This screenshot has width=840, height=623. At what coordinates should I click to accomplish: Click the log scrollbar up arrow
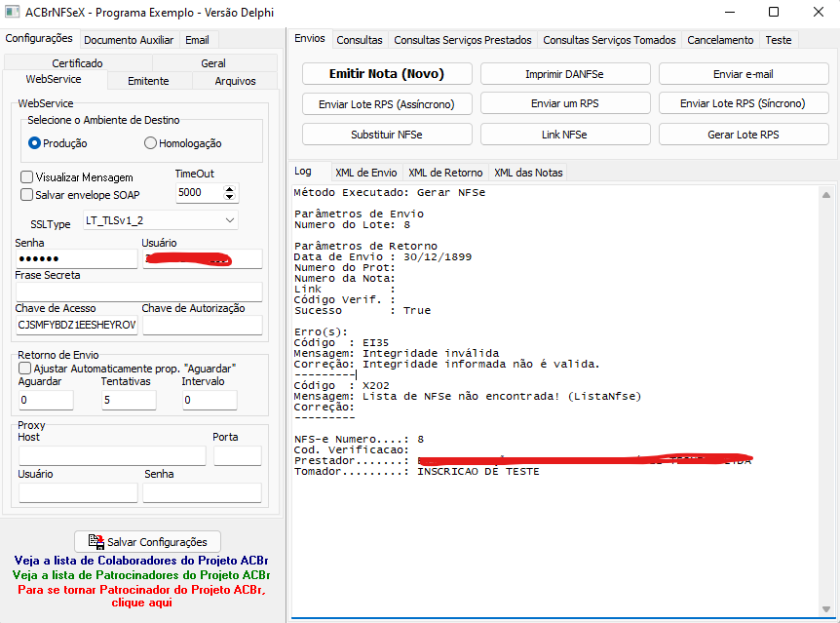826,195
